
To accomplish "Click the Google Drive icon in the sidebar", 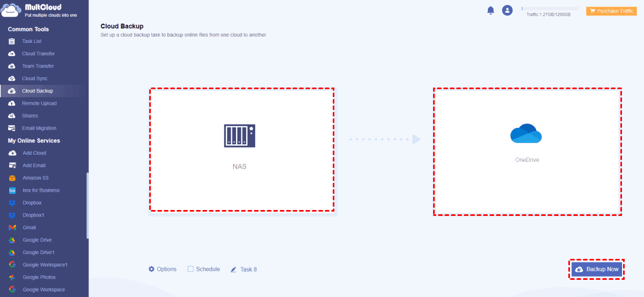I will pos(12,240).
